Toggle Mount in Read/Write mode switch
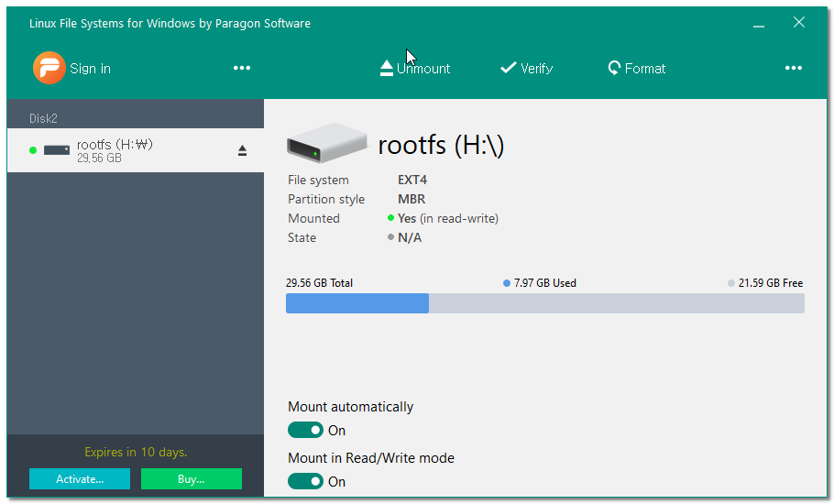 [x=305, y=481]
